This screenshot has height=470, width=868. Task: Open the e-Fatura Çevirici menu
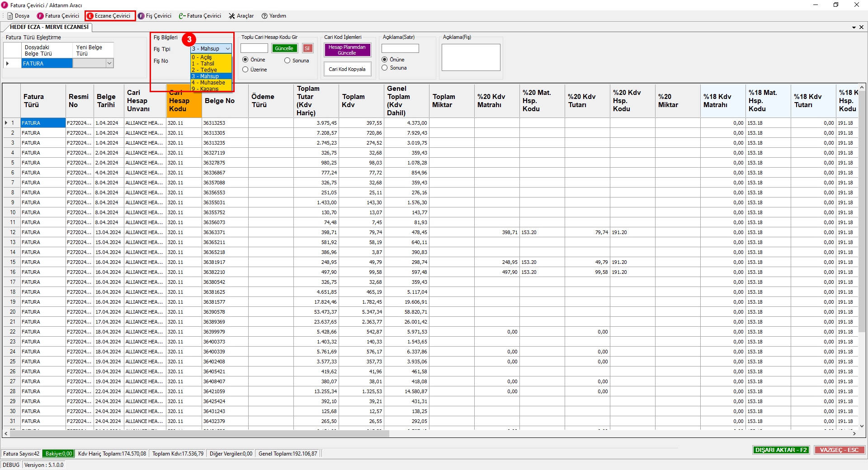click(x=200, y=16)
